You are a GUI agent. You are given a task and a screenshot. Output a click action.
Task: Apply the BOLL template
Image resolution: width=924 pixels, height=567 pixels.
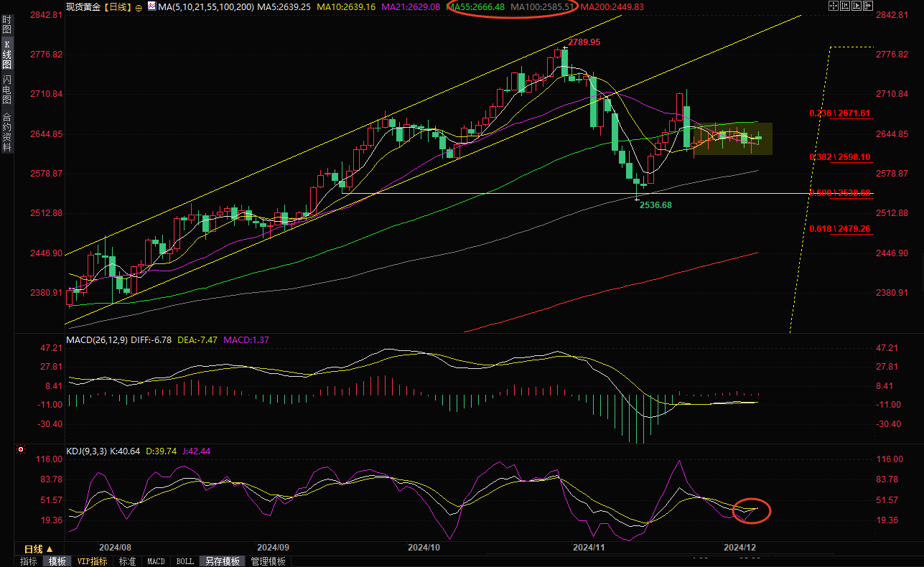[x=185, y=561]
